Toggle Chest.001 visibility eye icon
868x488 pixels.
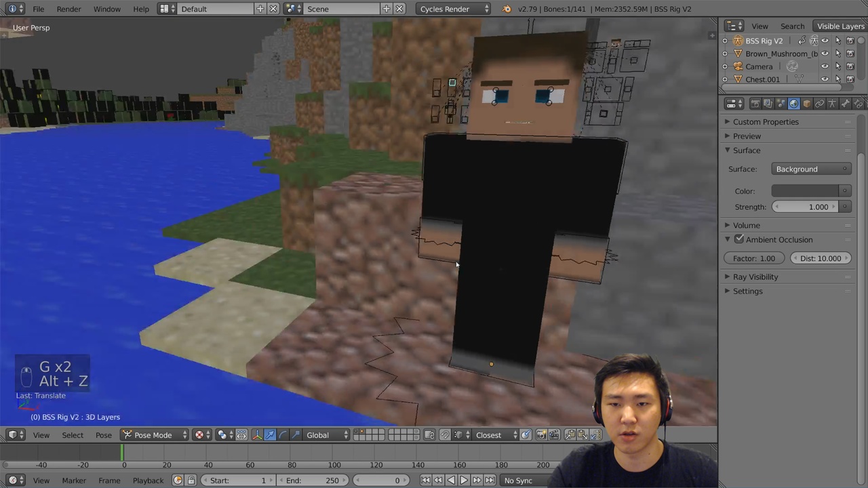point(825,79)
